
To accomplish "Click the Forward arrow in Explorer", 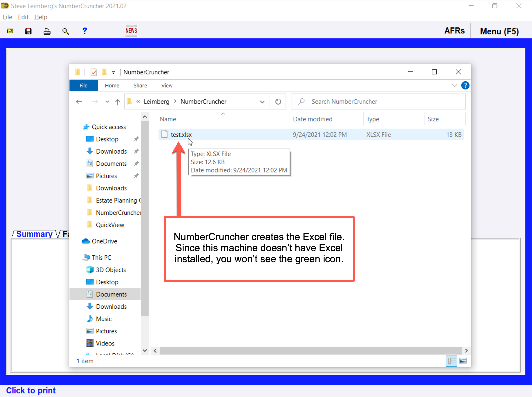I will pos(95,102).
